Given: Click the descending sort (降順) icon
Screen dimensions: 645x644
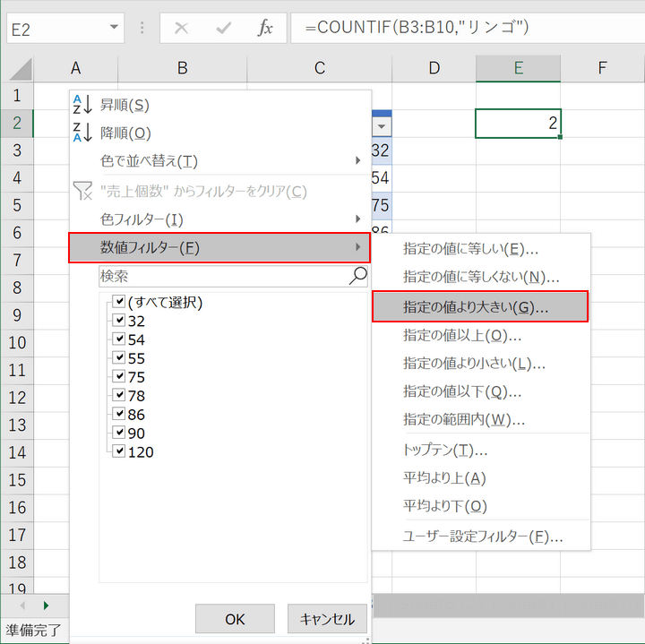Looking at the screenshot, I should (x=82, y=133).
